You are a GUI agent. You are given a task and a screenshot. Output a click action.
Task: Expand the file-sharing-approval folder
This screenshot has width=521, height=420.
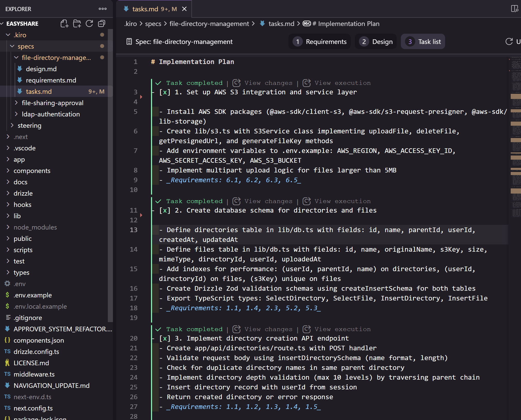point(52,103)
